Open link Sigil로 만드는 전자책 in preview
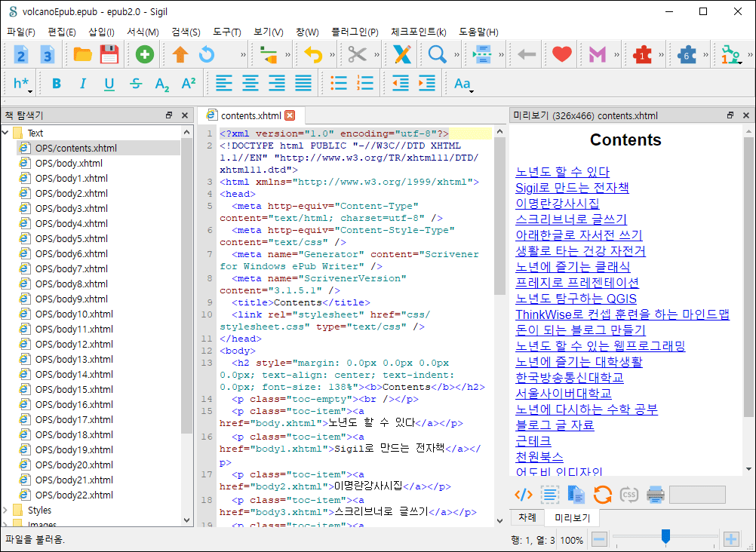The image size is (756, 552). tap(572, 188)
